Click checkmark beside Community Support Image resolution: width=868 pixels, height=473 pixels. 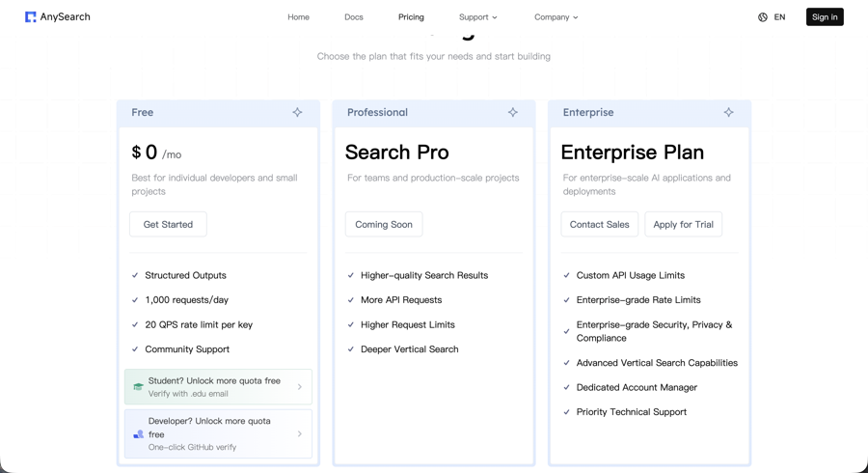pyautogui.click(x=135, y=348)
